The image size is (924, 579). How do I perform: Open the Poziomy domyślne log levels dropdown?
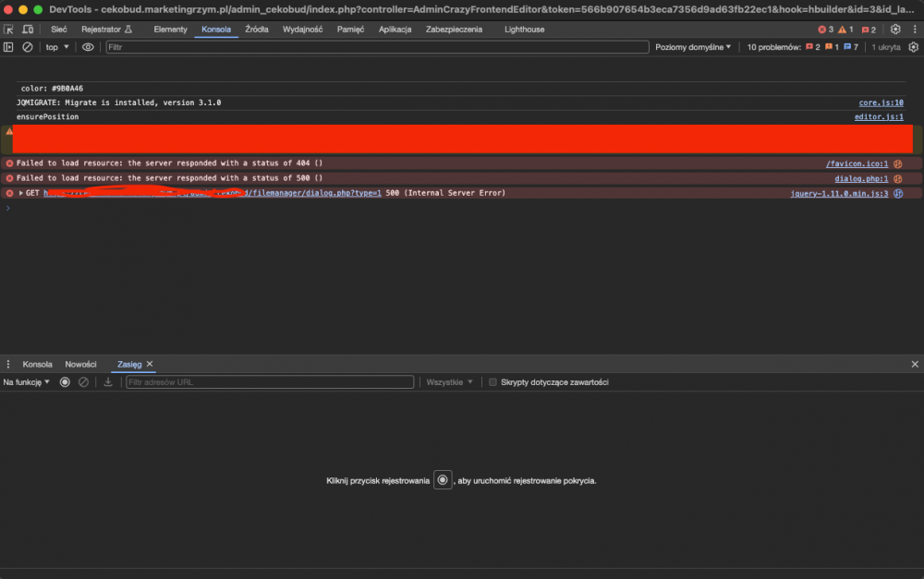coord(693,47)
